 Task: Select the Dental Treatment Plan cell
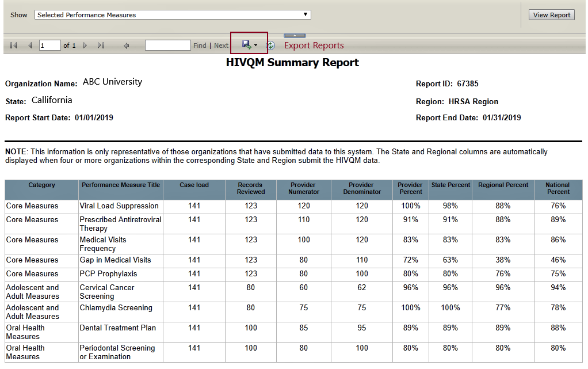click(117, 328)
